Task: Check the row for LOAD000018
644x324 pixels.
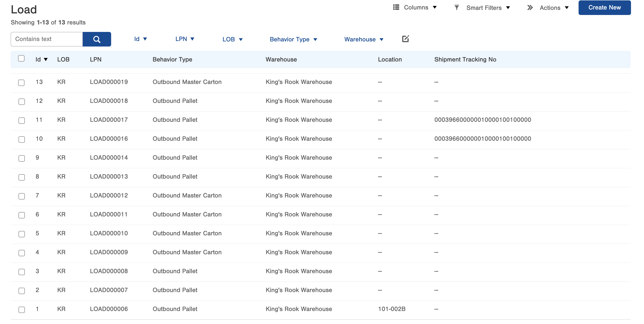Action: [x=21, y=102]
